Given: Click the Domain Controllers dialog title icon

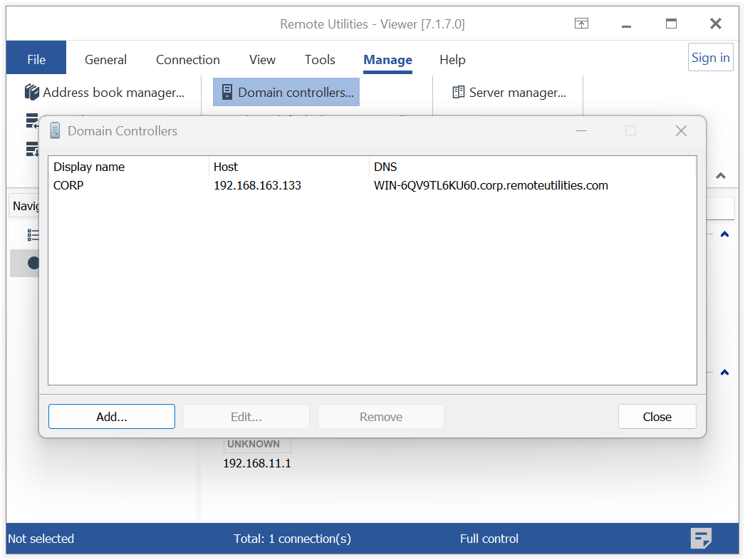Looking at the screenshot, I should [x=55, y=131].
